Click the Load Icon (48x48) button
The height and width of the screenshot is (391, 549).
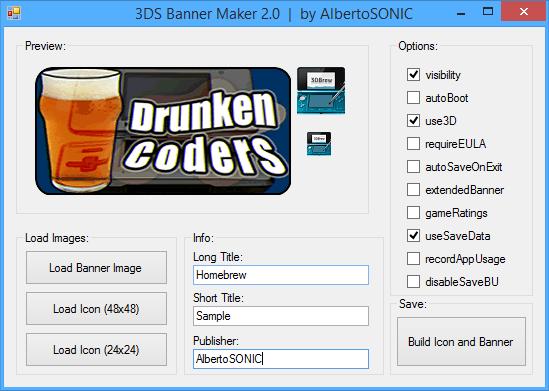tap(96, 309)
